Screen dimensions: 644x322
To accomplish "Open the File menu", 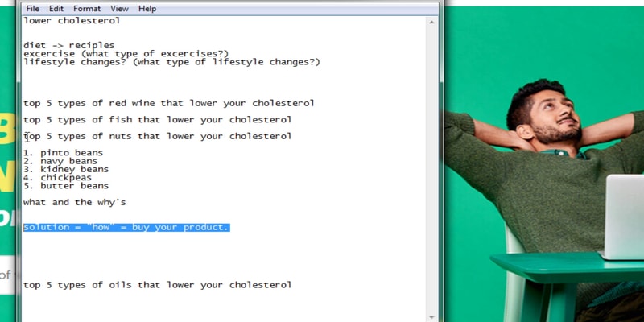I will [x=32, y=9].
